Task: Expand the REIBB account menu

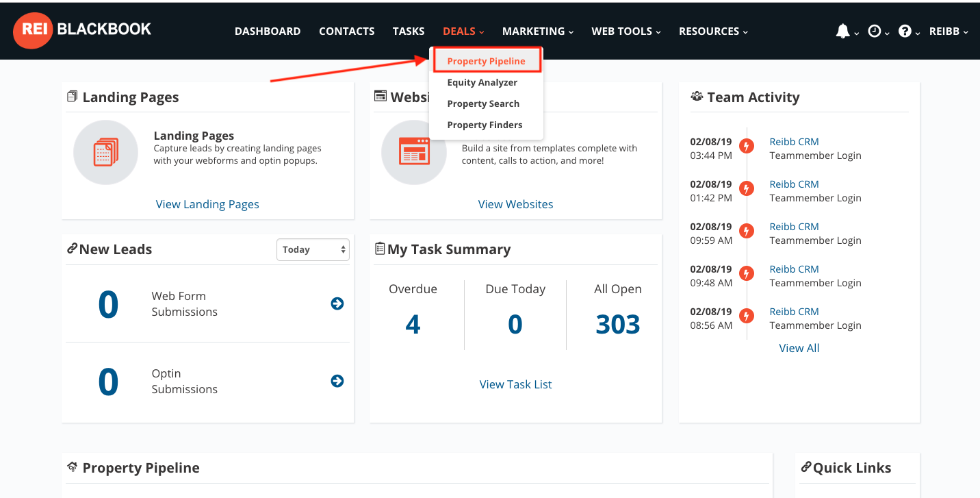Action: pyautogui.click(x=949, y=31)
